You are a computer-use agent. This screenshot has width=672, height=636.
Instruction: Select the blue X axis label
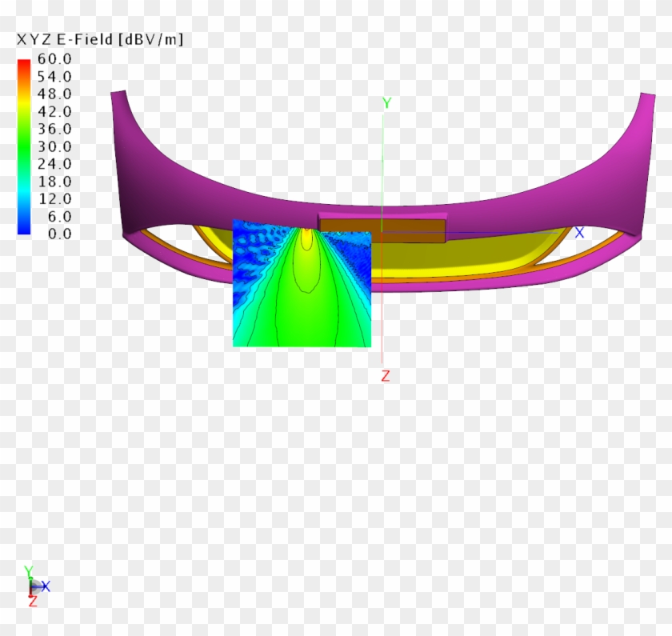pos(581,232)
